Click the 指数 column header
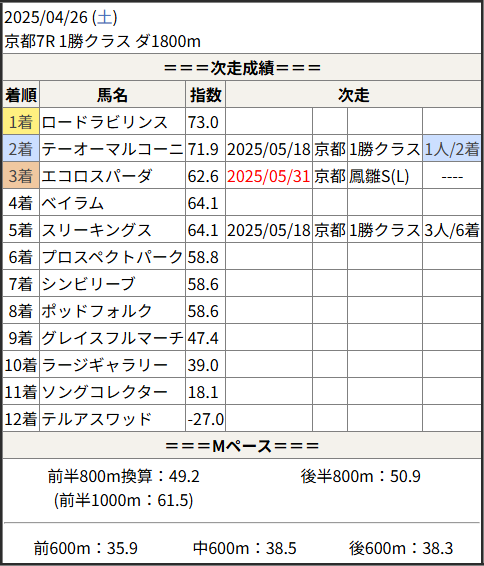The width and height of the screenshot is (484, 566). [x=205, y=95]
